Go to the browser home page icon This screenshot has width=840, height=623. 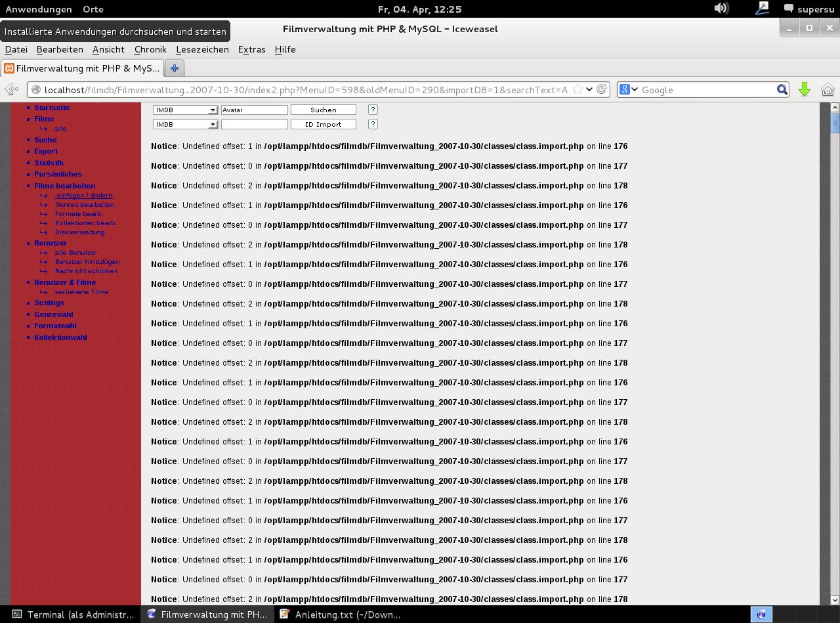828,90
